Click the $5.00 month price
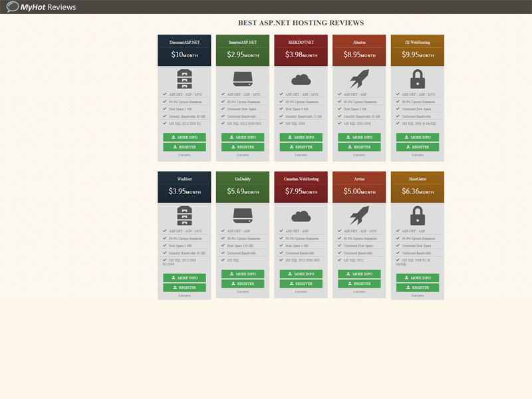This screenshot has width=532, height=399. point(359,192)
